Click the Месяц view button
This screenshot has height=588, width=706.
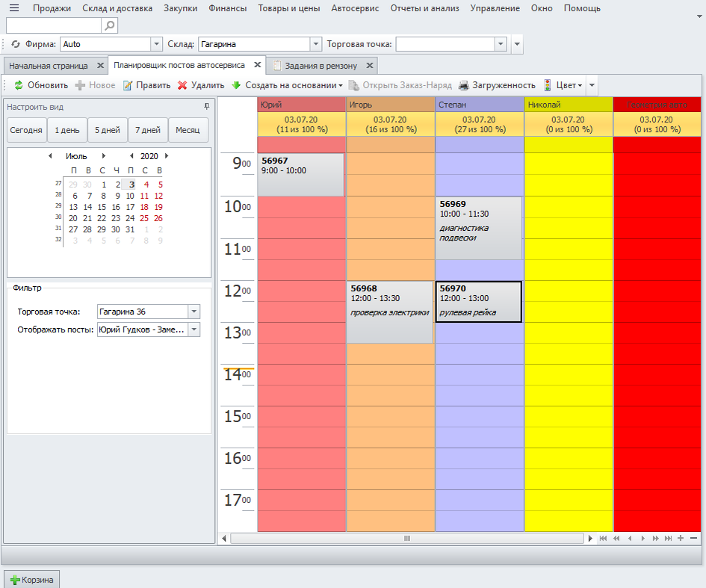coord(188,130)
